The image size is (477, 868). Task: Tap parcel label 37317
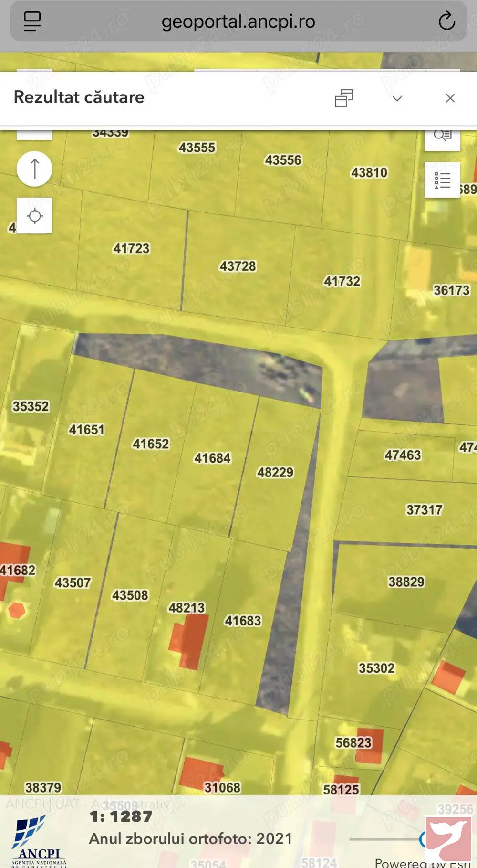click(x=424, y=510)
